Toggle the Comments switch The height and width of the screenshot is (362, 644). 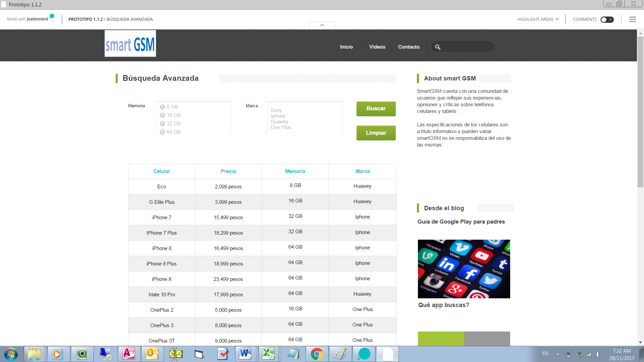click(x=607, y=19)
